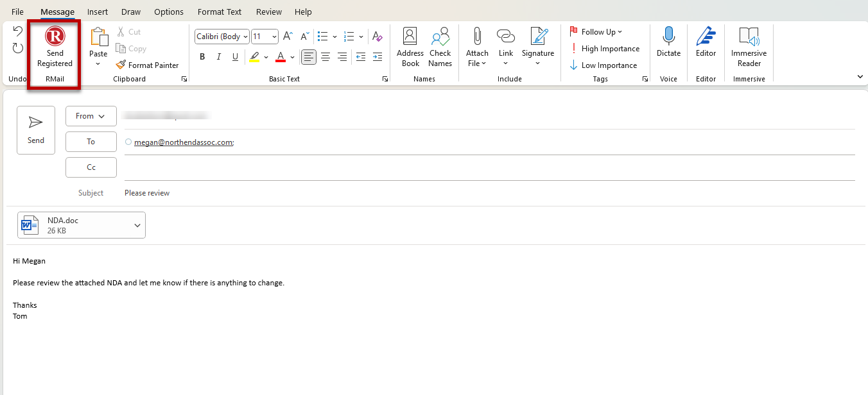
Task: Open the Editor tool
Action: 706,43
